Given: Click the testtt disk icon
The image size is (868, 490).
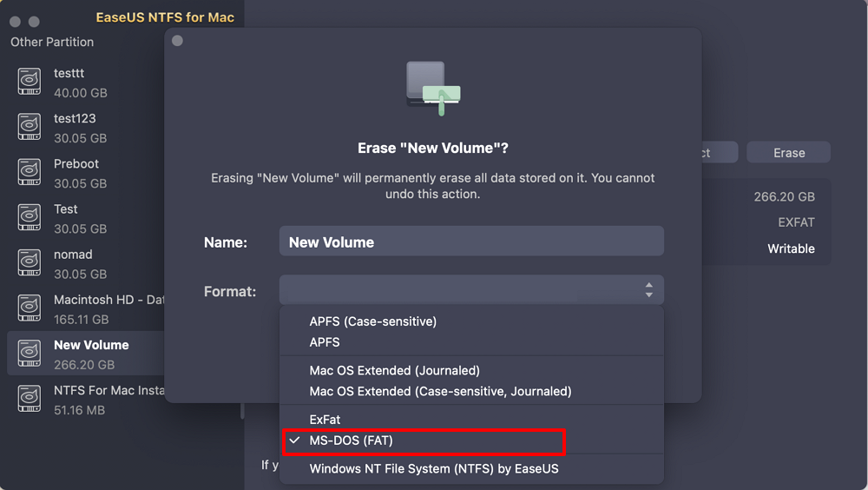Looking at the screenshot, I should coord(30,82).
